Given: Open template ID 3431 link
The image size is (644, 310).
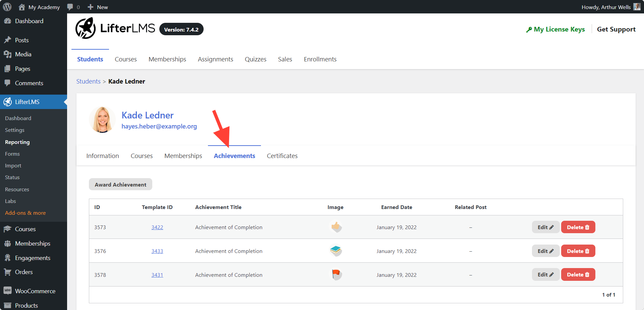Looking at the screenshot, I should click(x=157, y=275).
